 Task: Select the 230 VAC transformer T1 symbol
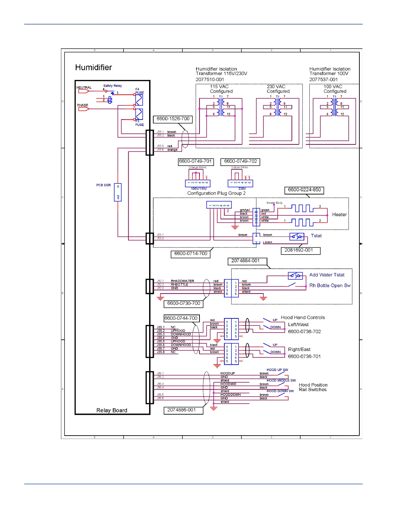(278, 107)
